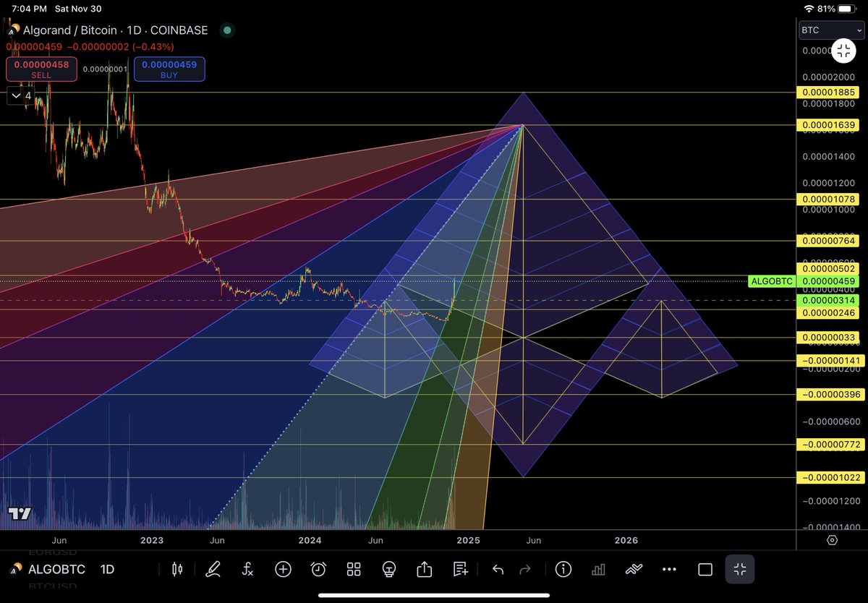Change the 1D chart interval

(x=107, y=569)
